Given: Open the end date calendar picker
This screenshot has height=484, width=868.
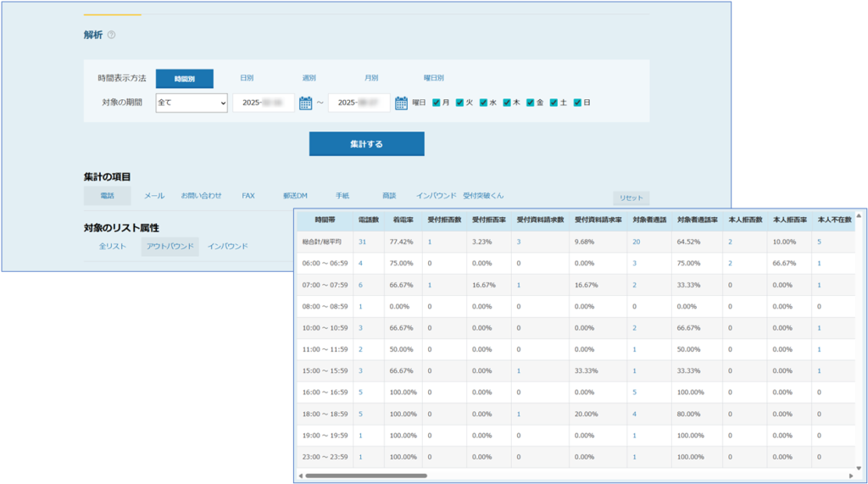Looking at the screenshot, I should pos(401,103).
